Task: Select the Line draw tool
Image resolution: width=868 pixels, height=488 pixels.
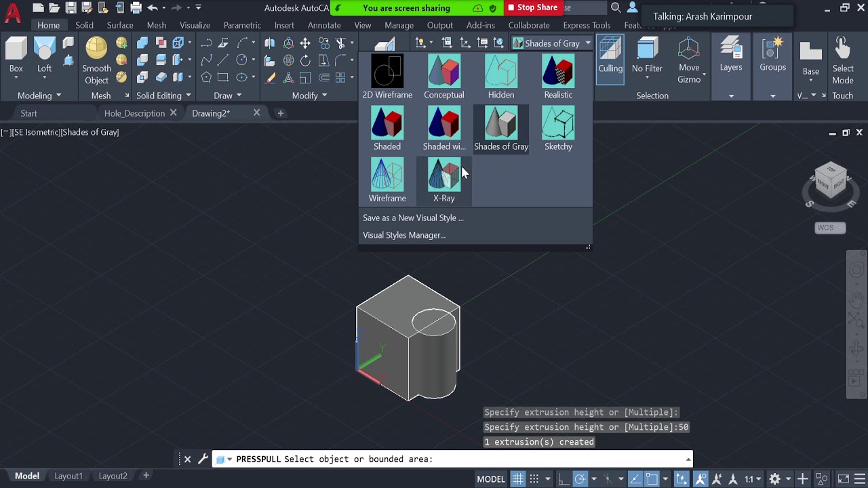Action: click(222, 60)
